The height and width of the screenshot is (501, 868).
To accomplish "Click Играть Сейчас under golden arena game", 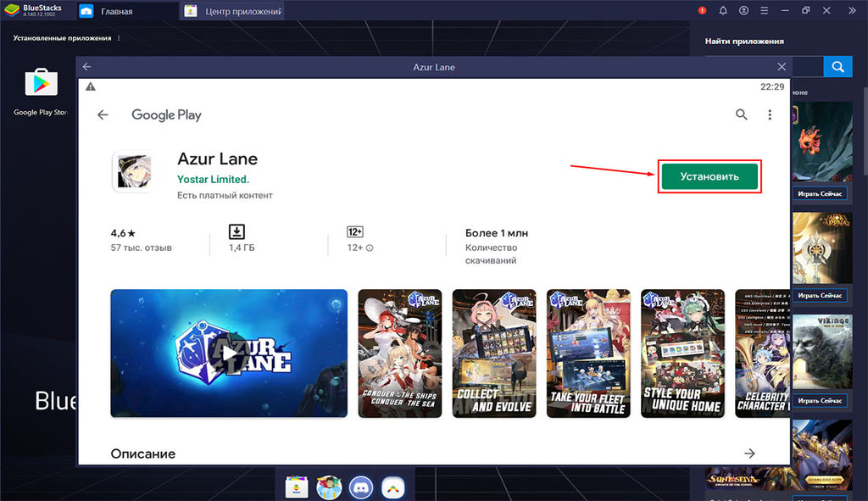I will coord(820,296).
